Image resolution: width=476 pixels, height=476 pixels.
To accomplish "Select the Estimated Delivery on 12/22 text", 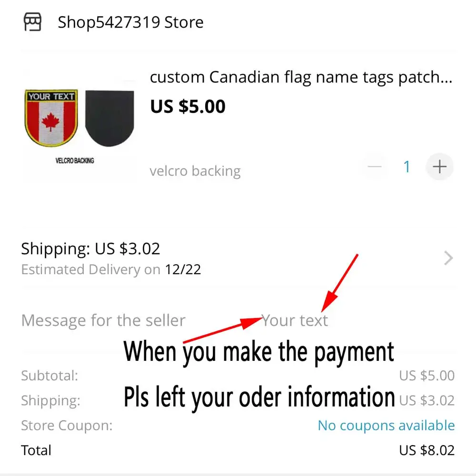I will coord(111,269).
